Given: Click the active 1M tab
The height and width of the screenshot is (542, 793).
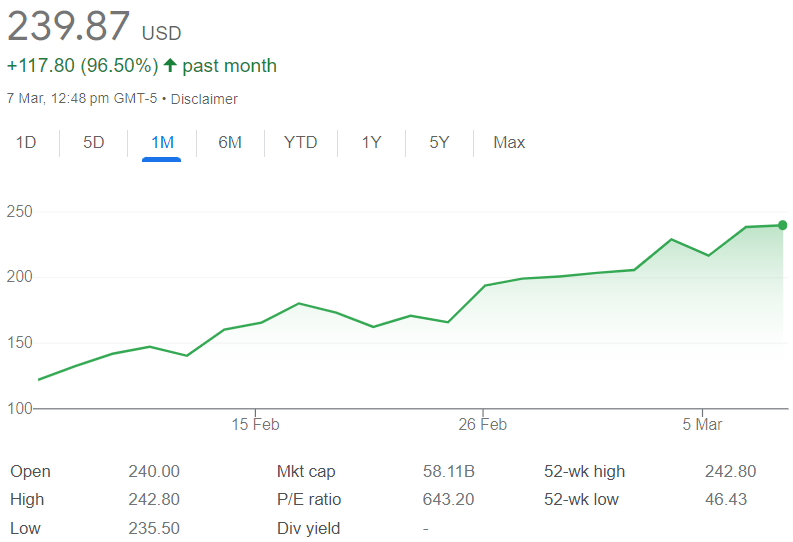Looking at the screenshot, I should (162, 143).
